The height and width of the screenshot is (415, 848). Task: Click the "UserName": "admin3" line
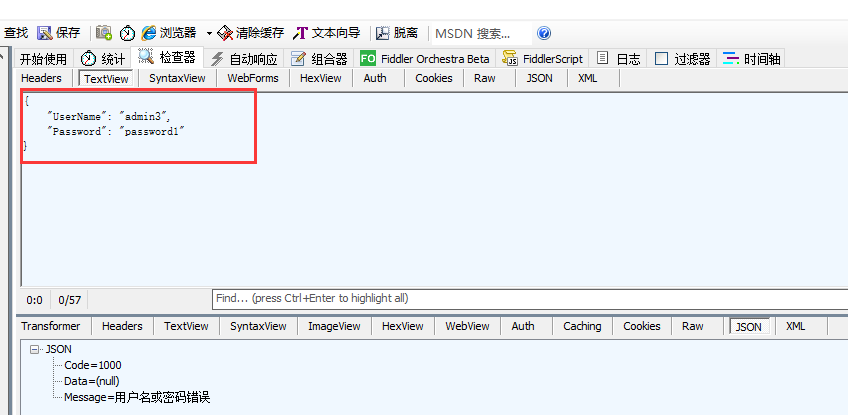pos(108,116)
